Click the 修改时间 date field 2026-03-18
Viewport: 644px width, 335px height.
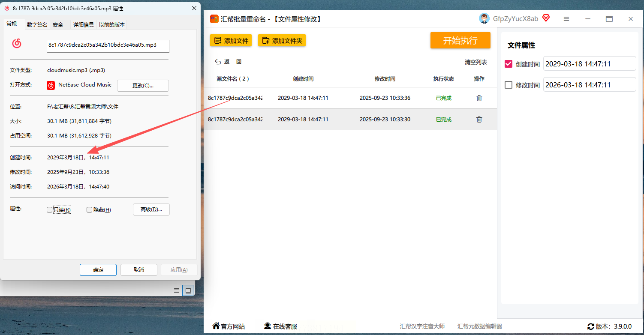(x=590, y=85)
